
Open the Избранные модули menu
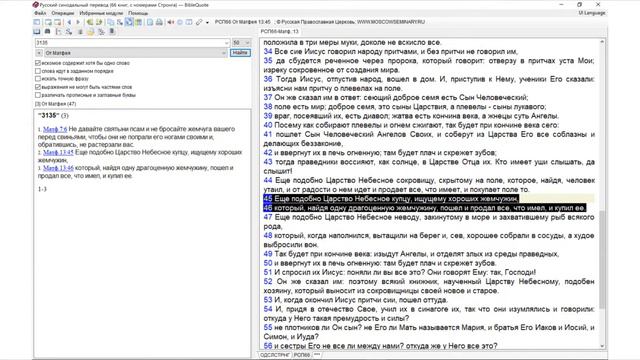click(101, 13)
